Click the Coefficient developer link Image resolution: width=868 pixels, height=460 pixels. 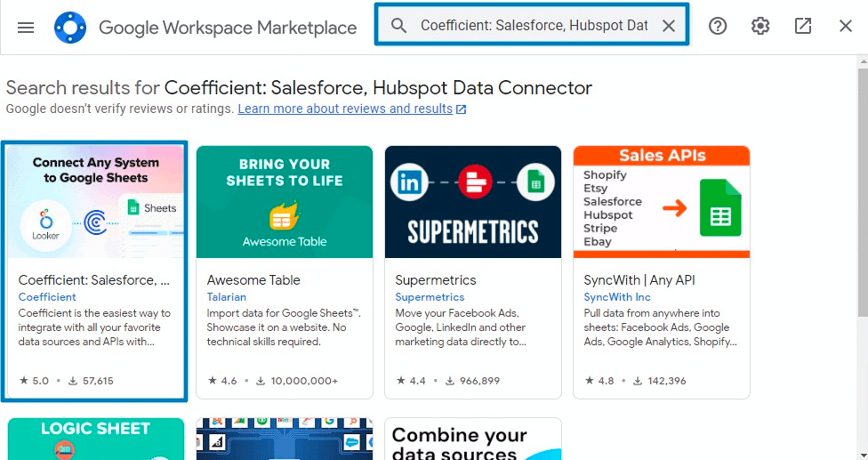point(47,296)
